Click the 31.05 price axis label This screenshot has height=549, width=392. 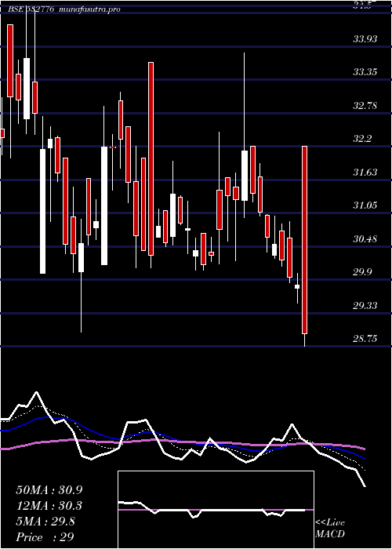point(365,205)
